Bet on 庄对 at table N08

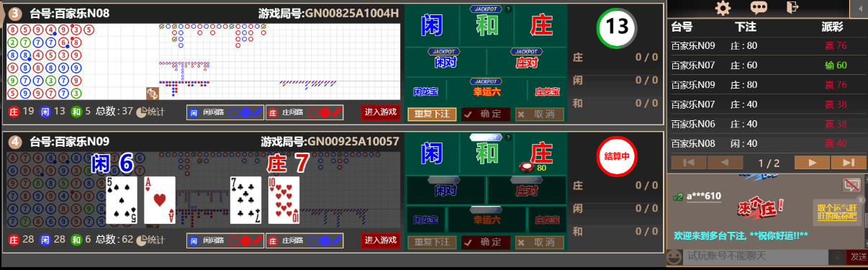(527, 62)
